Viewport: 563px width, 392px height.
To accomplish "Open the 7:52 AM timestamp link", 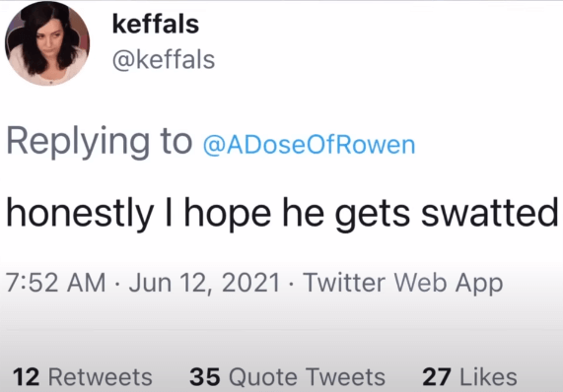I will (56, 283).
